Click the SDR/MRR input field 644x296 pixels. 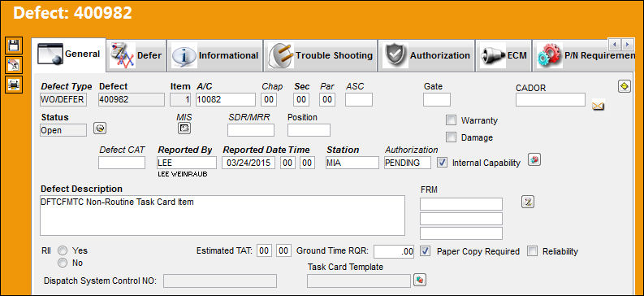click(251, 130)
